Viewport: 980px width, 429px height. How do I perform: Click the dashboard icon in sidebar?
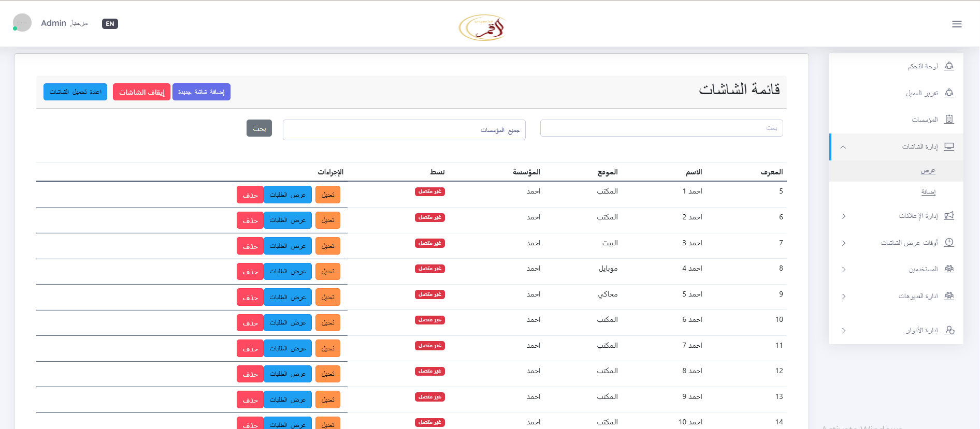949,66
